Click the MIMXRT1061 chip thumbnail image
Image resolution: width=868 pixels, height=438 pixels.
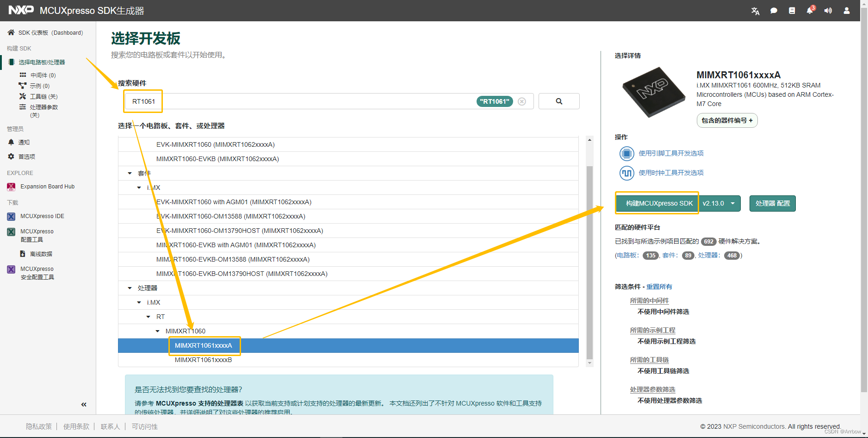point(654,92)
